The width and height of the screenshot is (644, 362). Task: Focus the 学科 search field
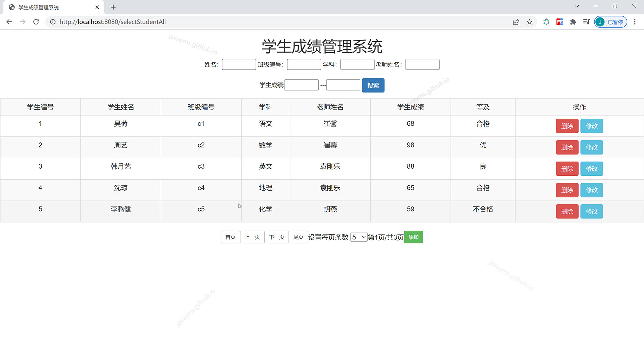pos(357,64)
